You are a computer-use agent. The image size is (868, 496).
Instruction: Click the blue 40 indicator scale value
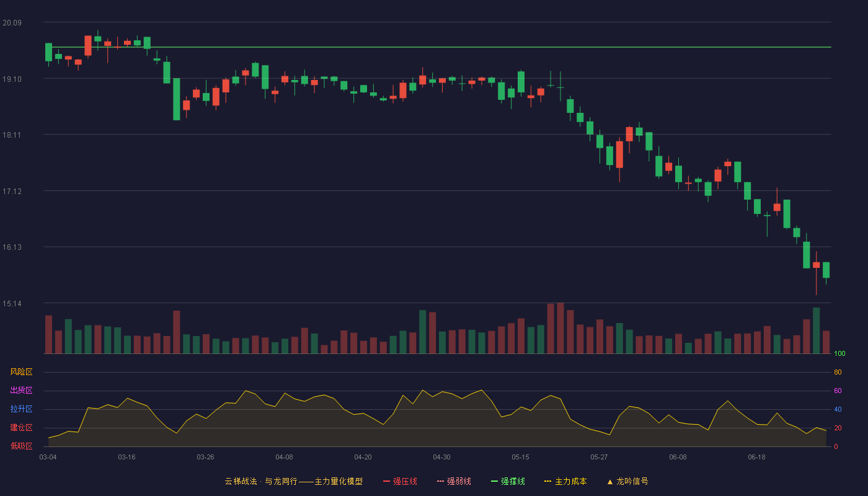click(838, 409)
